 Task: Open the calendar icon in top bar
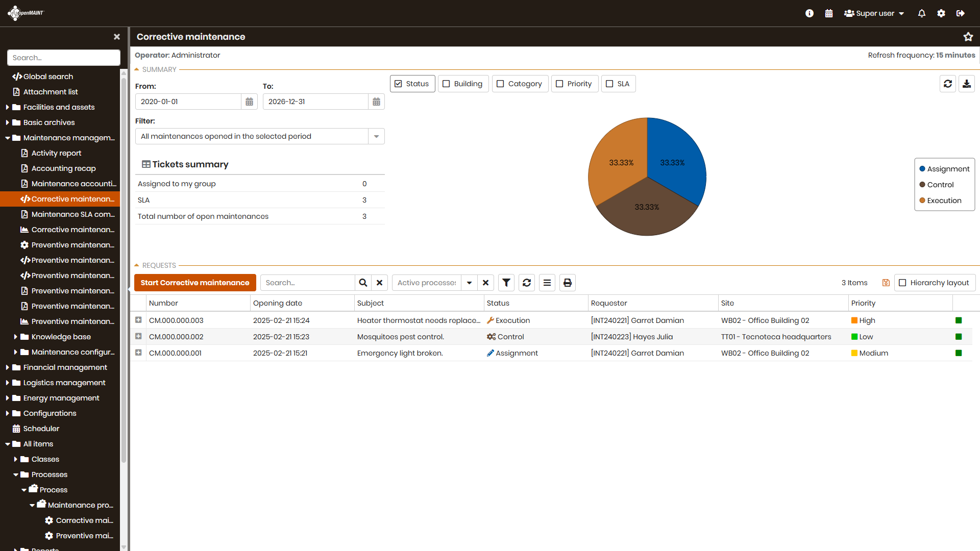[x=829, y=13]
